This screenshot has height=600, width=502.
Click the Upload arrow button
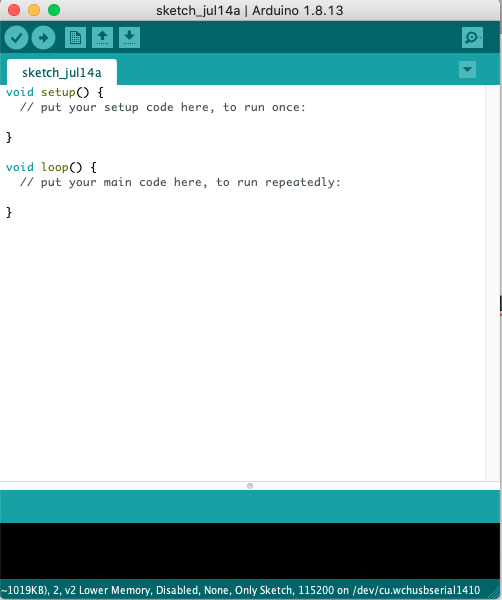click(x=43, y=38)
